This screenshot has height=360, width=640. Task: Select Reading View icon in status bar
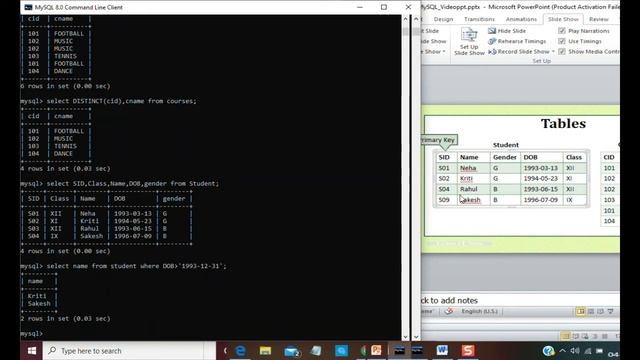(x=600, y=311)
